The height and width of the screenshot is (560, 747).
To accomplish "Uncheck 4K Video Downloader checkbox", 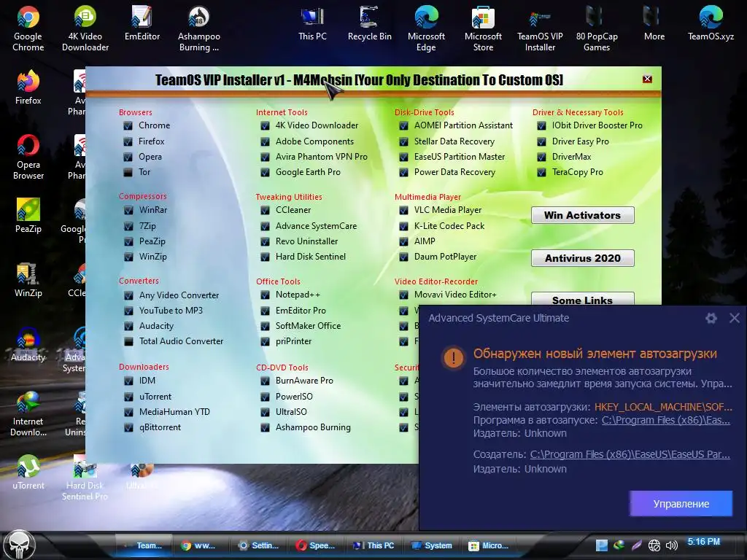I will pyautogui.click(x=265, y=125).
